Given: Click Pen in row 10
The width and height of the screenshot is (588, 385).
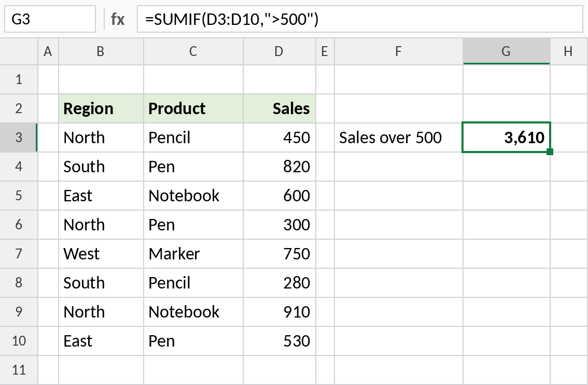Looking at the screenshot, I should [x=193, y=341].
